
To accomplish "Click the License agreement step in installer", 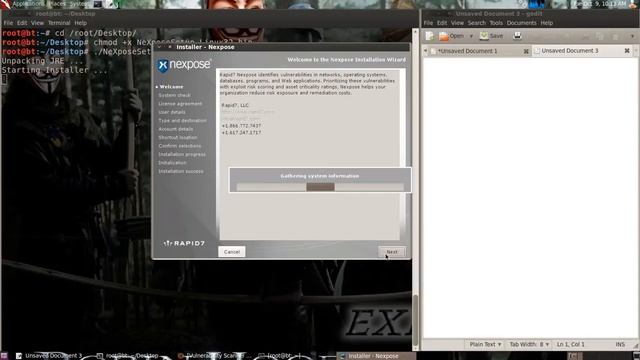I will 180,104.
